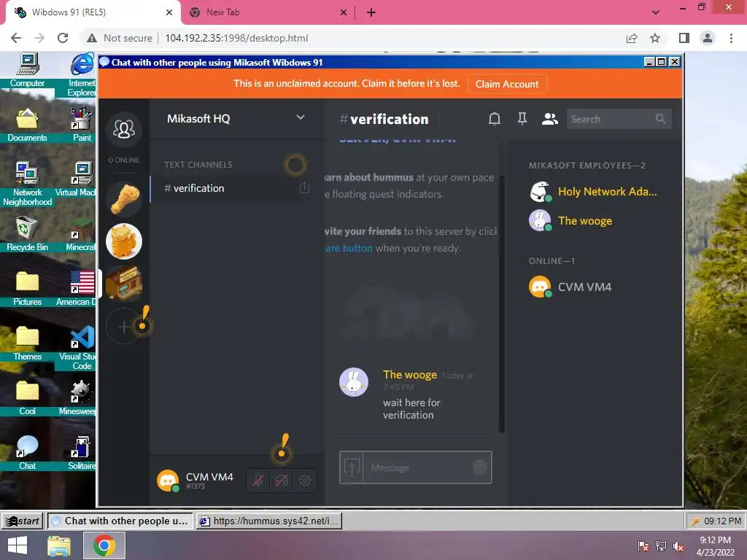Select the shop building server icon
This screenshot has width=747, height=560.
(x=124, y=284)
